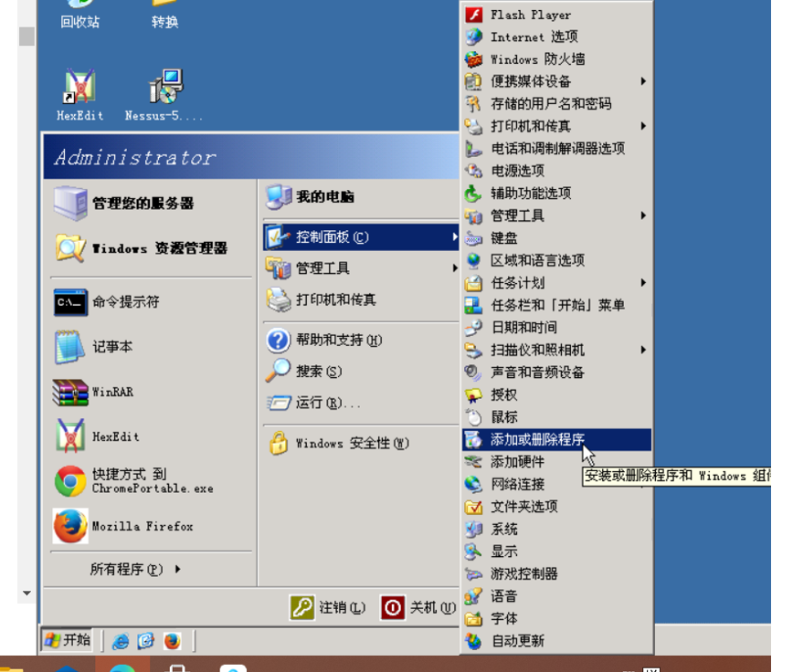Click the 注销(L) button
The image size is (793, 672).
[328, 607]
